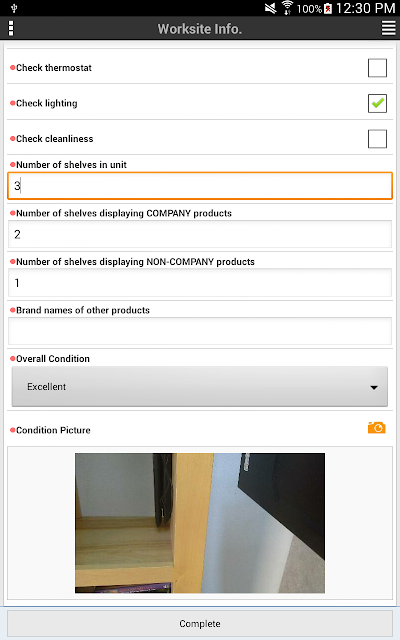Tap the USB connection icon
400x640 pixels.
pyautogui.click(x=14, y=8)
